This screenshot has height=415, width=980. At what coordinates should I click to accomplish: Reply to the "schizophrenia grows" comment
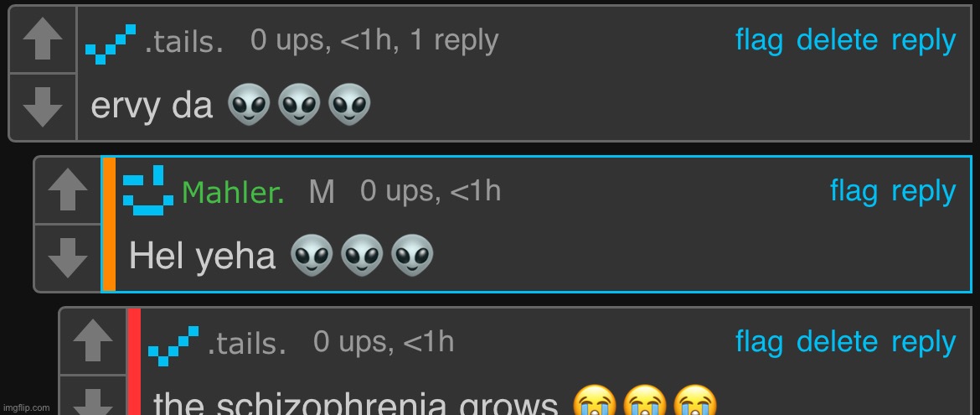click(923, 344)
